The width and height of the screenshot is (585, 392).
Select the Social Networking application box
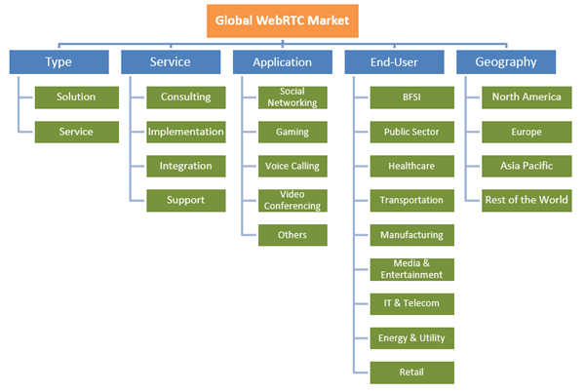tap(292, 98)
